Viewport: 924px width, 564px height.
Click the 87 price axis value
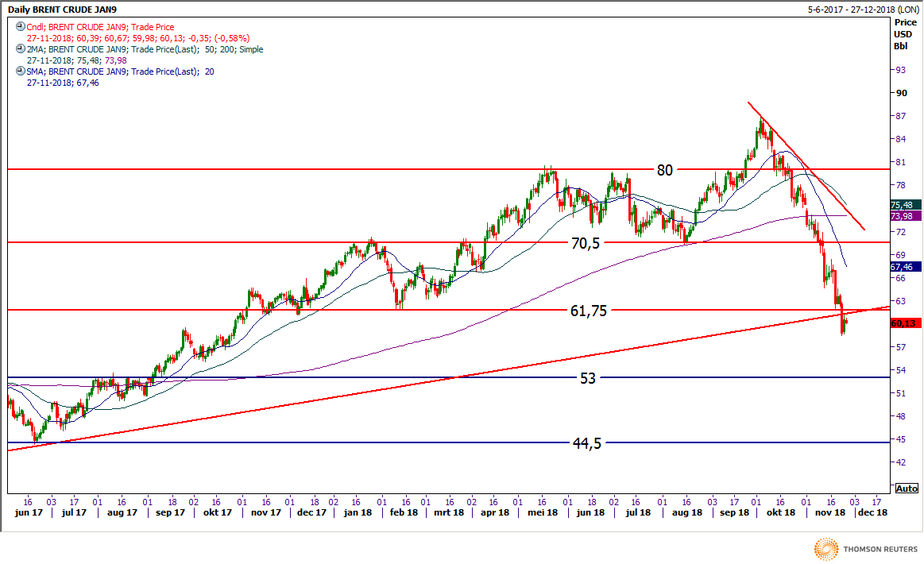(900, 116)
